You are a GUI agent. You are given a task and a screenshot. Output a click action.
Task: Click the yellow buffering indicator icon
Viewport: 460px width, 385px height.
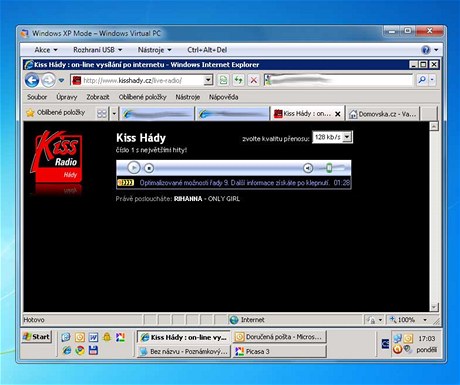pos(125,183)
